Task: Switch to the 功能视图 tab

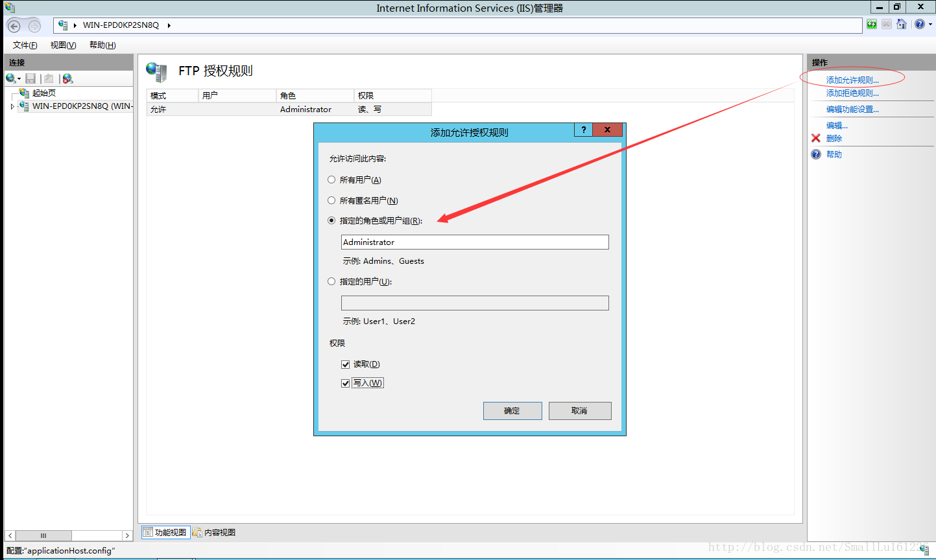Action: 165,532
